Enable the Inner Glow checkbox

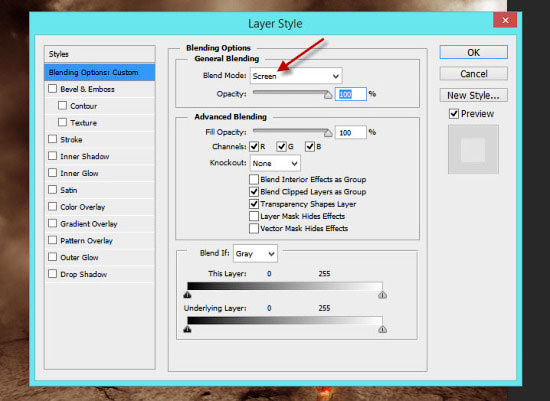pyautogui.click(x=53, y=173)
